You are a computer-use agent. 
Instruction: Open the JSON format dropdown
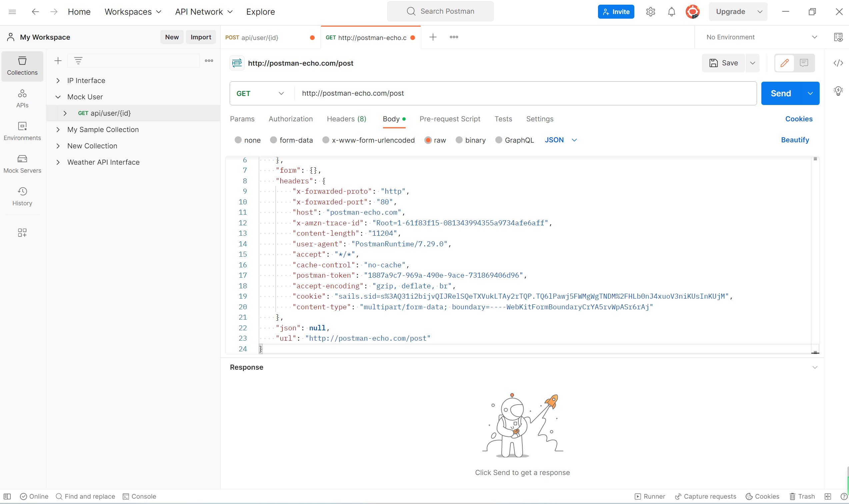[x=561, y=140]
